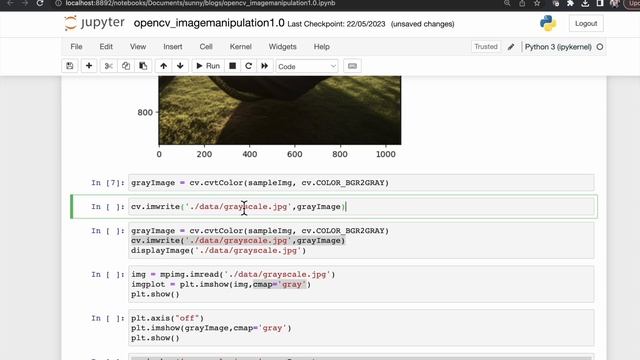Click the Last Checkpoint 22/05/2023 text
Screen dimensions: 640x360
point(336,24)
